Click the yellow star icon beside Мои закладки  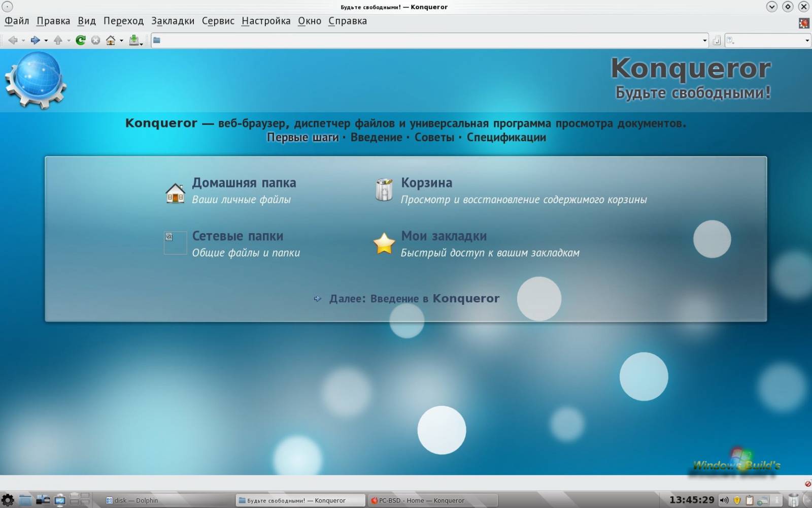pos(384,243)
